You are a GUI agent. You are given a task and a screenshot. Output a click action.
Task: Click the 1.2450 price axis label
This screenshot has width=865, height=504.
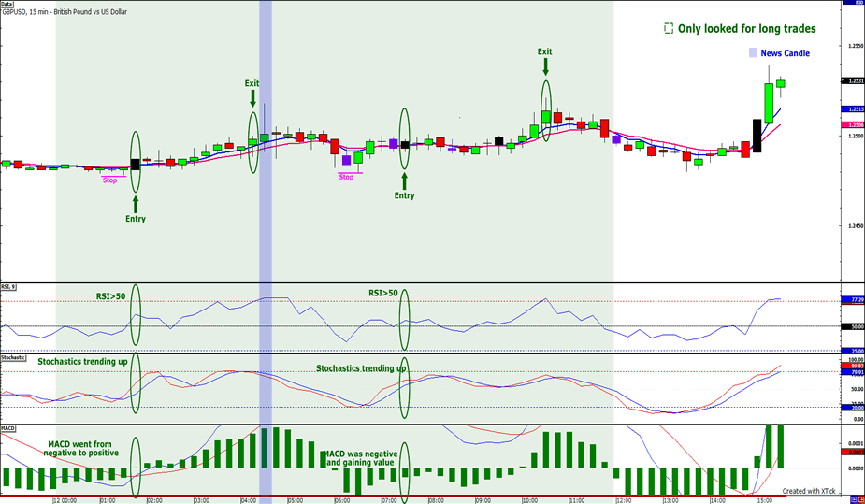856,225
